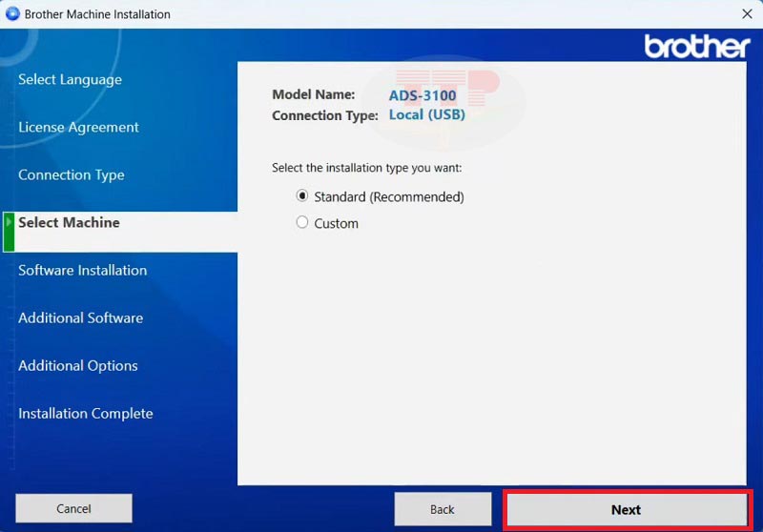This screenshot has height=532, width=763.
Task: Click 'Select the installation type you want' text
Action: point(366,168)
